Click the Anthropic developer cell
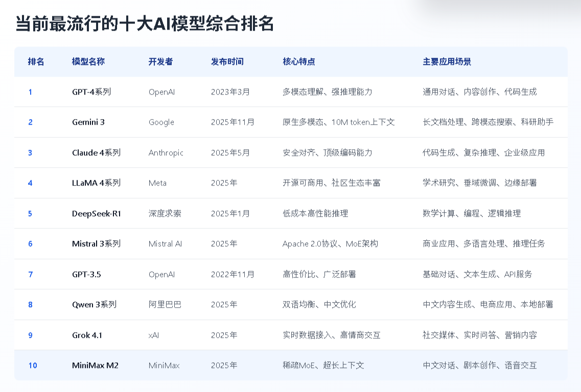The width and height of the screenshot is (581, 392). pyautogui.click(x=166, y=153)
